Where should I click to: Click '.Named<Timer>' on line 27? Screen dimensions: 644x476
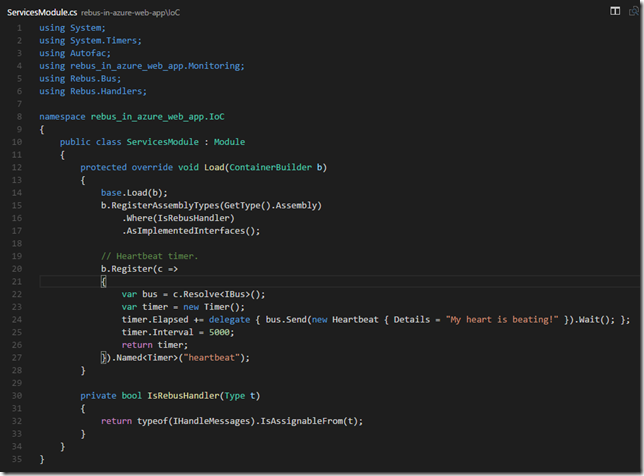click(x=145, y=358)
